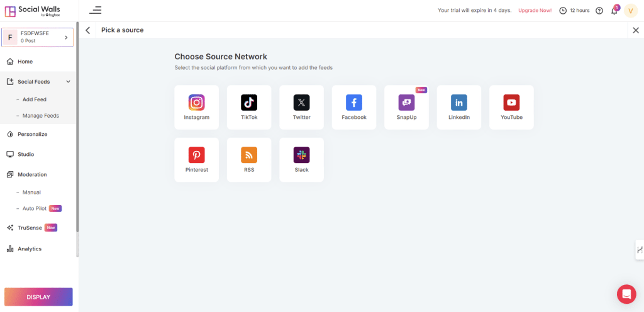Expand the FSDFWSFE wall selector
644x312 pixels.
(x=38, y=37)
